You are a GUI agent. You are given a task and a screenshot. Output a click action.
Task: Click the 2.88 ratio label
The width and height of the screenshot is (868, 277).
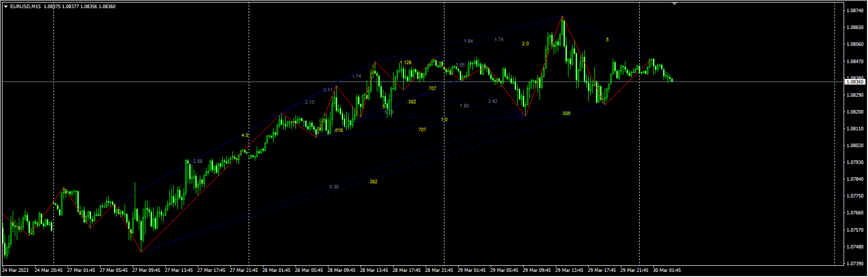point(198,161)
